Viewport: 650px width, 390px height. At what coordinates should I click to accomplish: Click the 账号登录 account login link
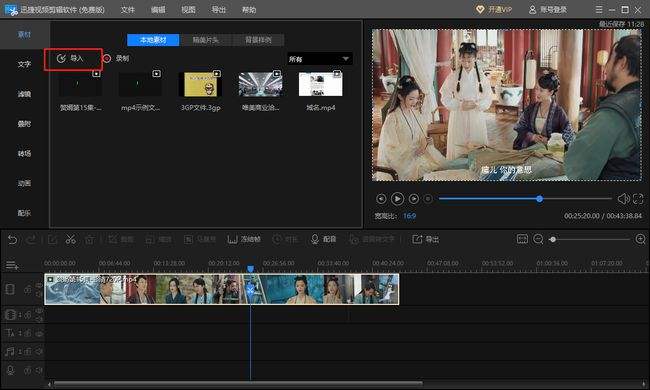pos(548,10)
